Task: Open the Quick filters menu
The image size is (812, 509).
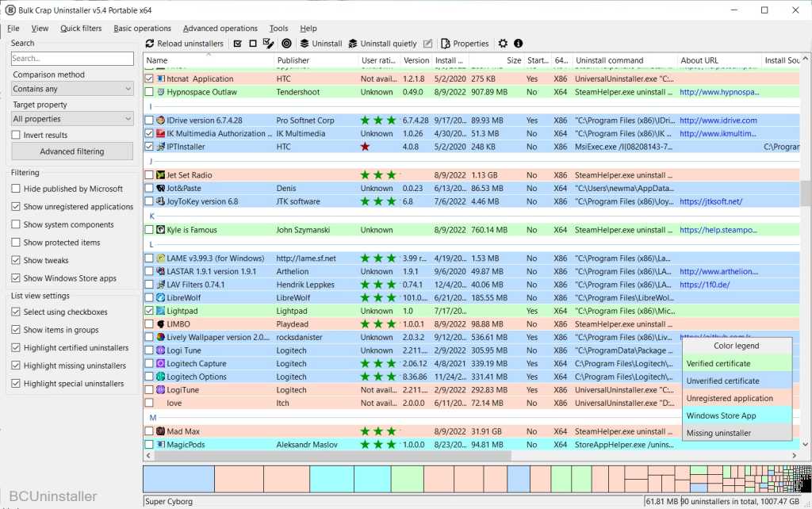Action: click(81, 29)
